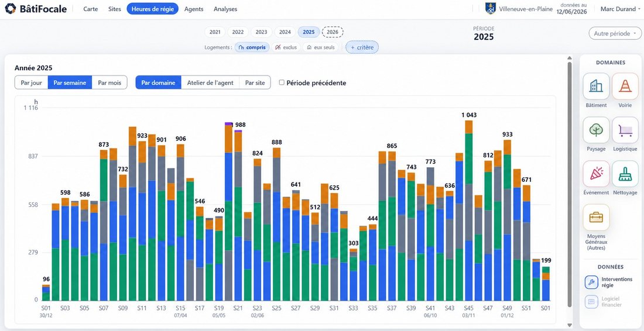Set Logements filter to exclus

pos(286,47)
